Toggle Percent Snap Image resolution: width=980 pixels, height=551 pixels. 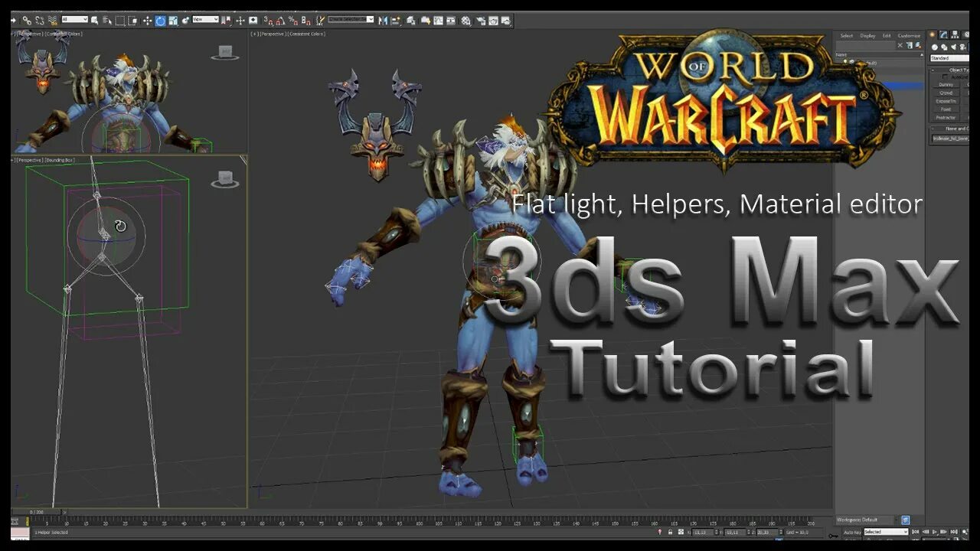pyautogui.click(x=292, y=21)
